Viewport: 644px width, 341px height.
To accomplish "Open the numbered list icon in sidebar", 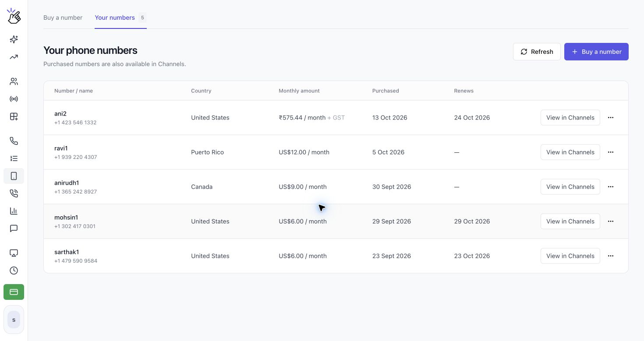I will pyautogui.click(x=14, y=158).
